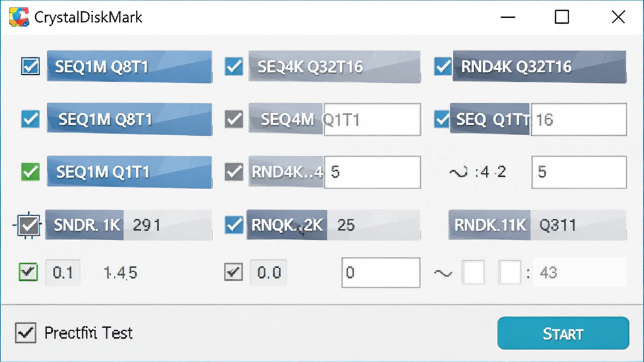Click the RND4K Q32T16 button
The width and height of the screenshot is (644, 362).
[x=539, y=67]
